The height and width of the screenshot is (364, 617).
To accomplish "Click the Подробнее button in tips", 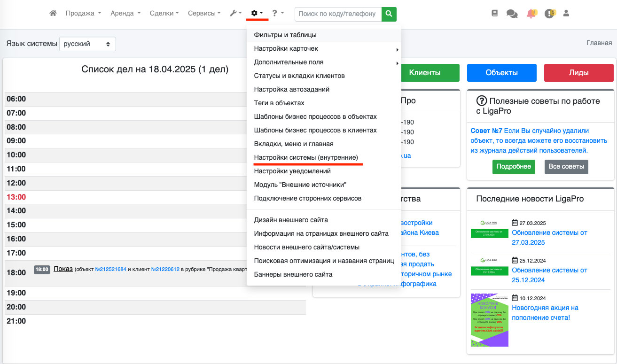I will [514, 166].
